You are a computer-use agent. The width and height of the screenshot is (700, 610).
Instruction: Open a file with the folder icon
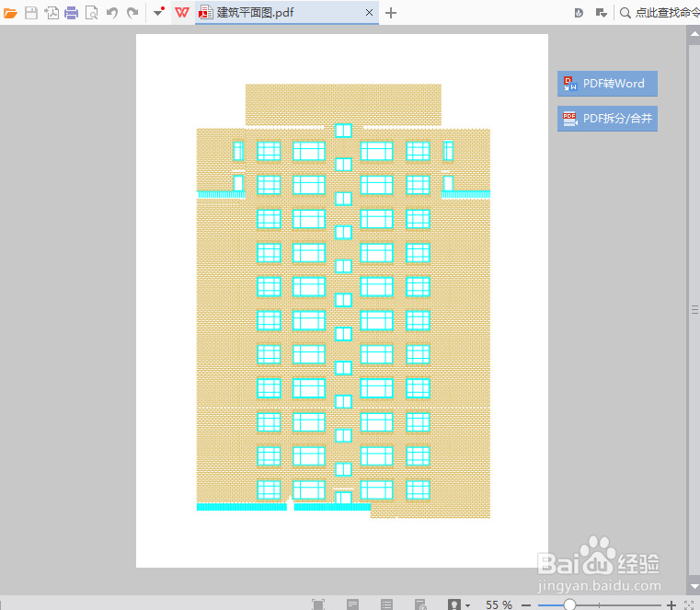(10, 13)
